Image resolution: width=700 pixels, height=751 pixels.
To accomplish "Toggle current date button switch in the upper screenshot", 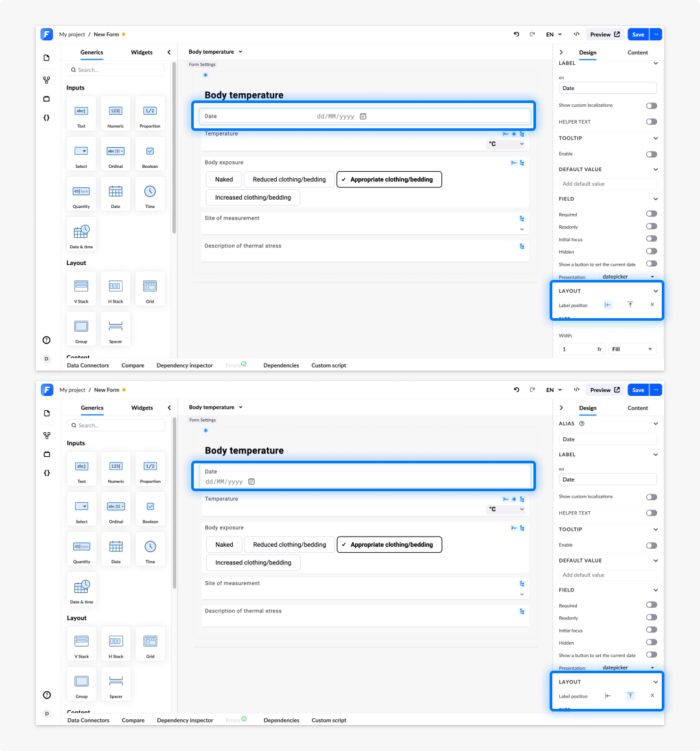I will [x=651, y=264].
